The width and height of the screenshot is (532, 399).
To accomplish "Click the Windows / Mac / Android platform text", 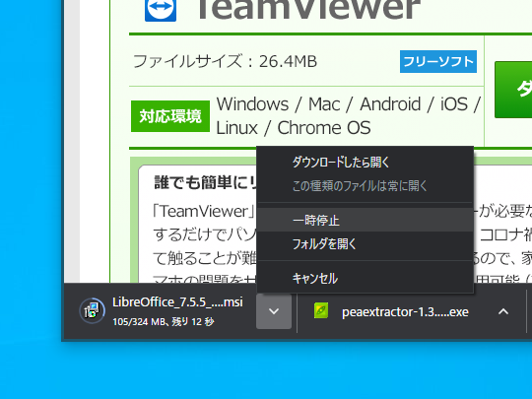I will [349, 104].
